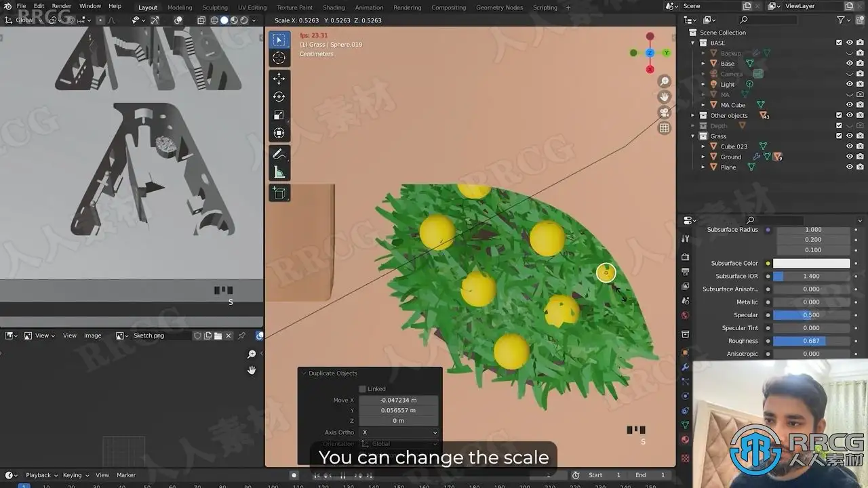Open the Object Data properties tab
The width and height of the screenshot is (868, 488).
[685, 425]
